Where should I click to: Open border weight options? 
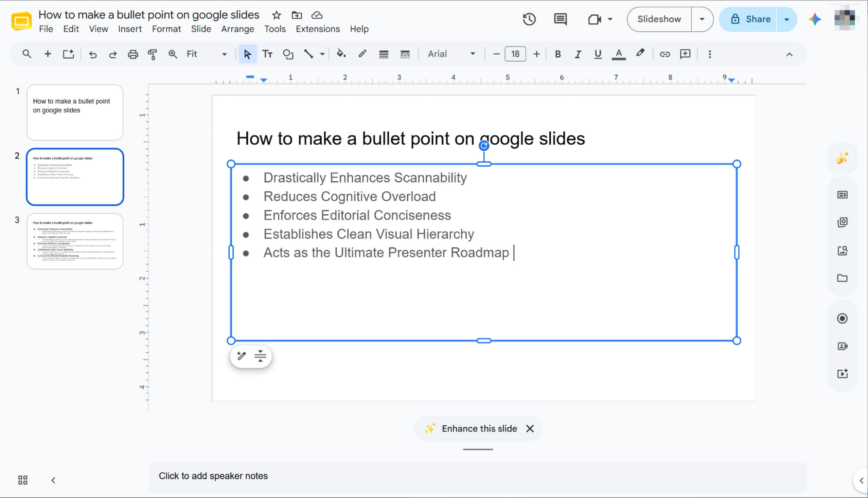pos(383,54)
